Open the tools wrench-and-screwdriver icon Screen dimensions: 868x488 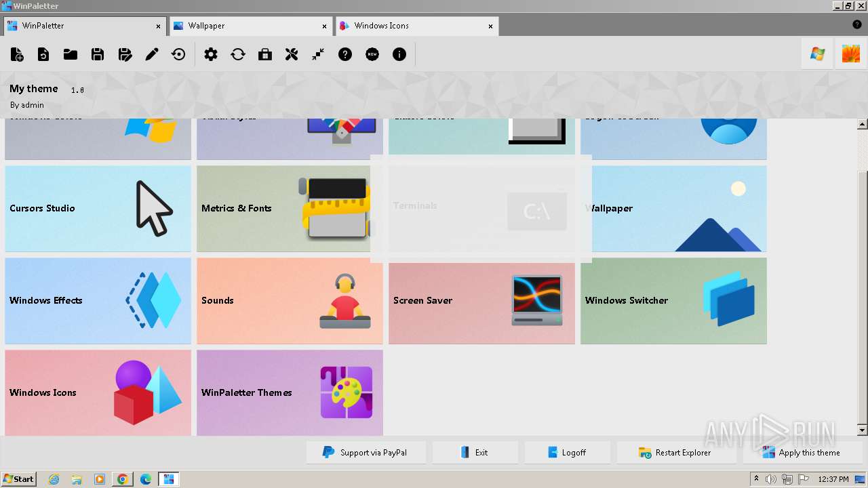click(292, 54)
